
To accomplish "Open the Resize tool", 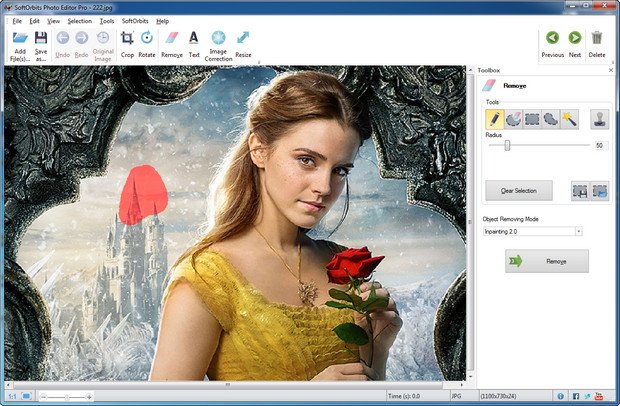I will coord(243,44).
